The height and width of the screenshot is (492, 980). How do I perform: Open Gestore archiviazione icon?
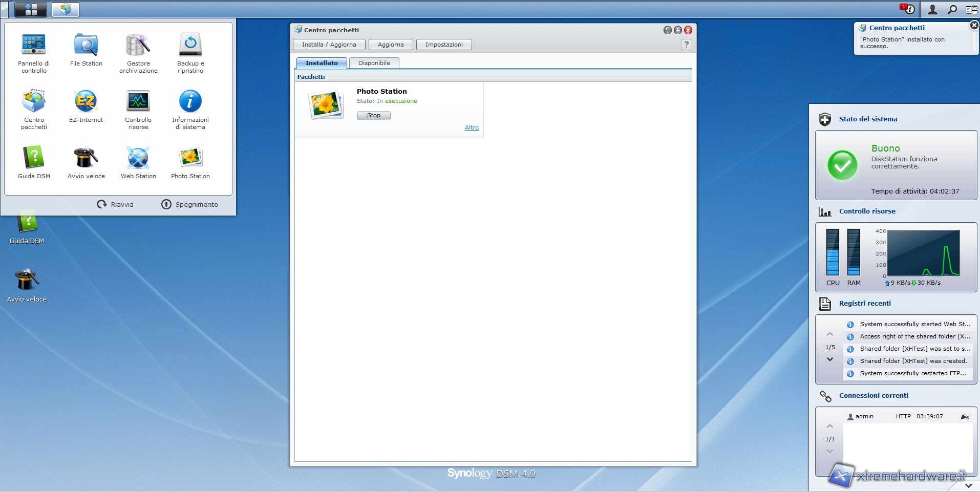click(x=138, y=46)
